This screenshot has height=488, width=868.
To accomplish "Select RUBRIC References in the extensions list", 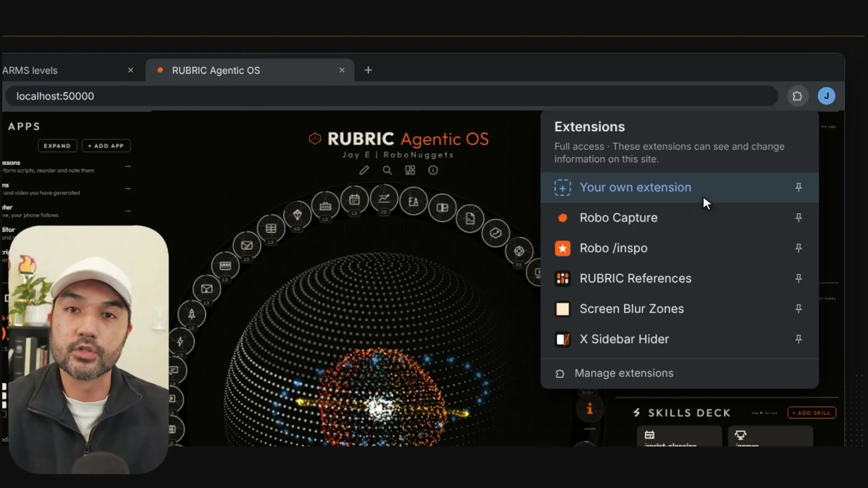I will pyautogui.click(x=679, y=278).
